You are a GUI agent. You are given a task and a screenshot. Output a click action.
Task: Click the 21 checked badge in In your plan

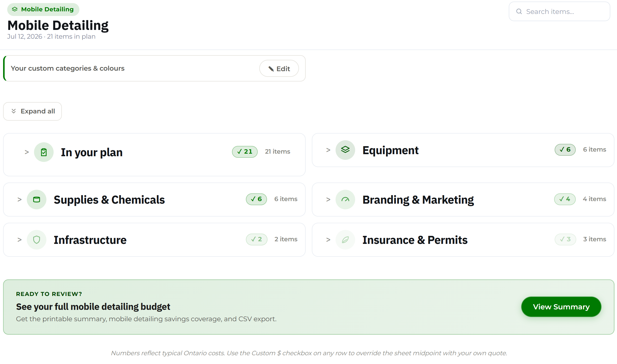245,152
